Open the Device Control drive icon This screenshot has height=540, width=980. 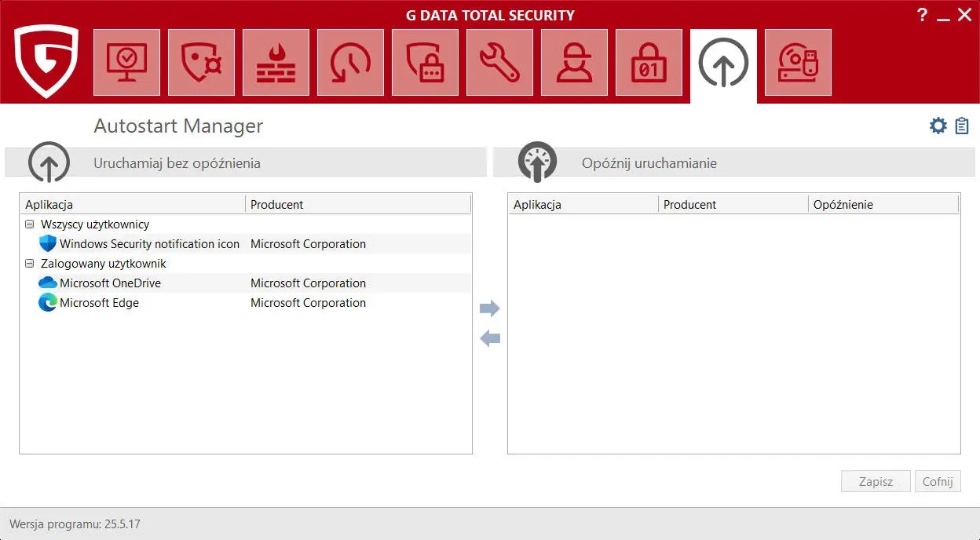798,63
